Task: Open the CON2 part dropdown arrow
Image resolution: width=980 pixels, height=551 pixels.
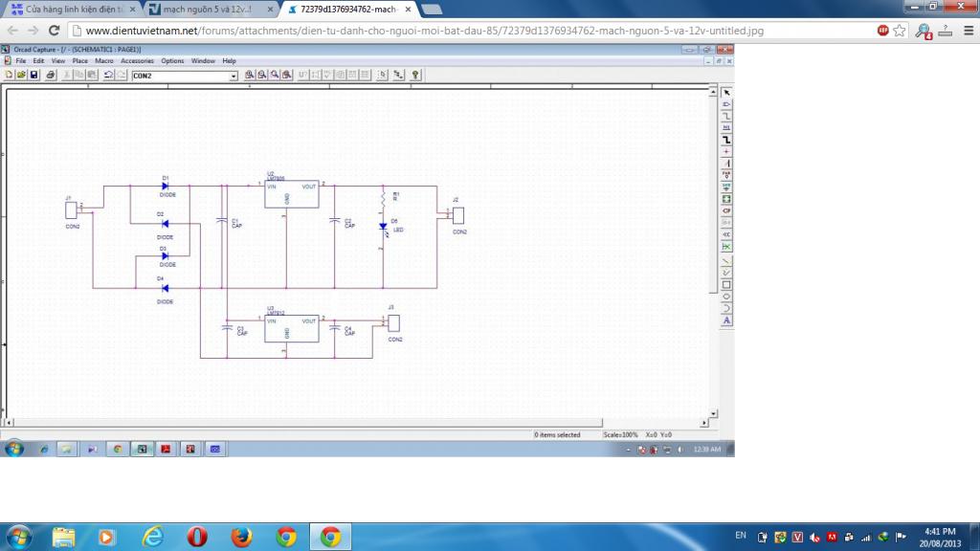Action: point(234,76)
